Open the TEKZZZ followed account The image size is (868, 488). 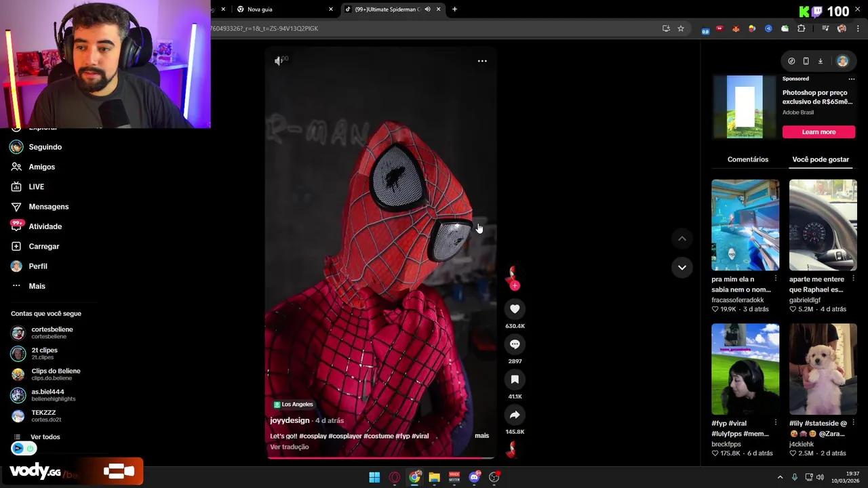[x=36, y=415]
